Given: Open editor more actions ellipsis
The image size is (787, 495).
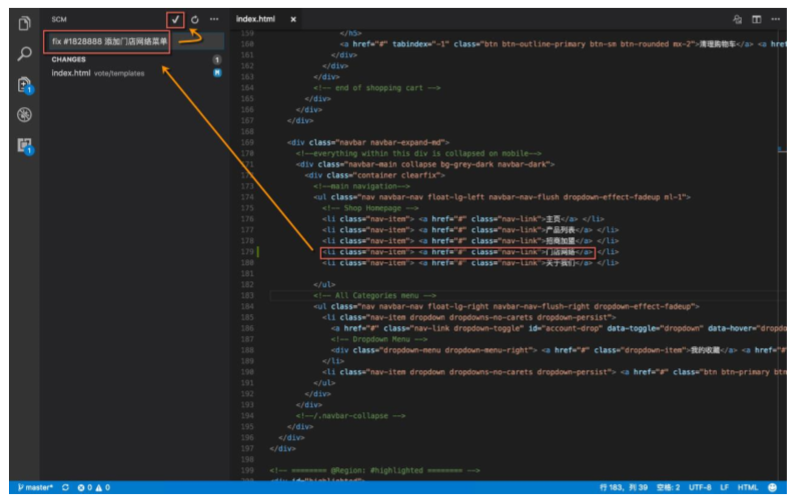Looking at the screenshot, I should click(x=775, y=19).
